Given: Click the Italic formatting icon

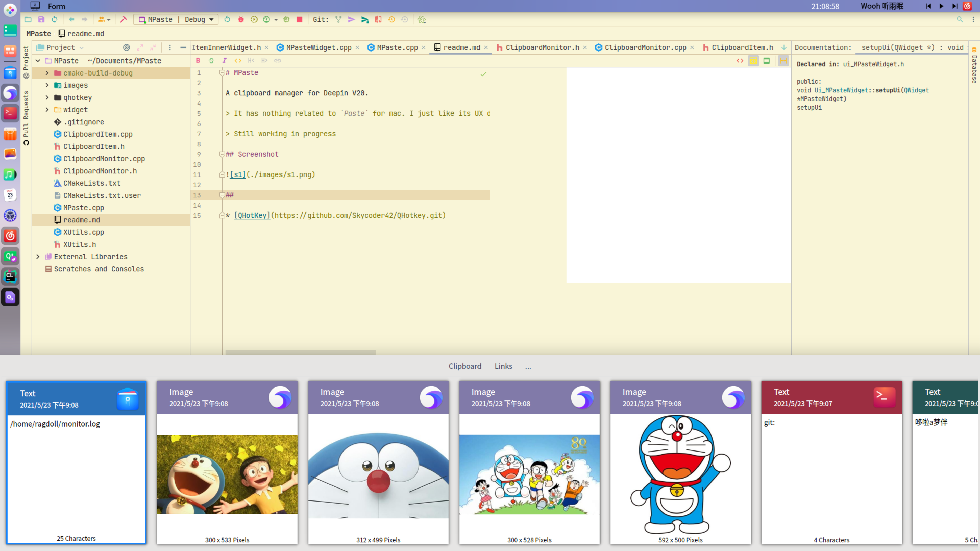Looking at the screenshot, I should pyautogui.click(x=225, y=60).
